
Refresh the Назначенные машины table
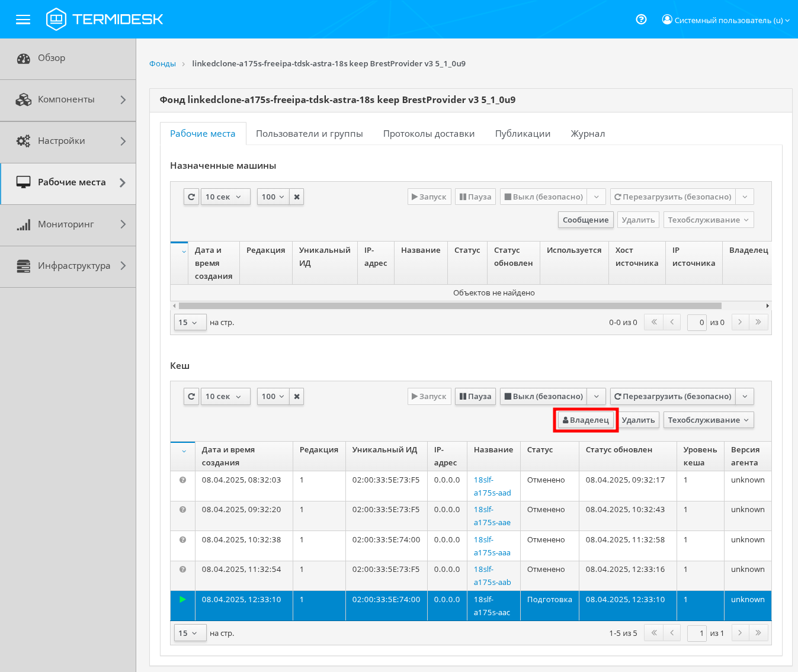point(191,197)
